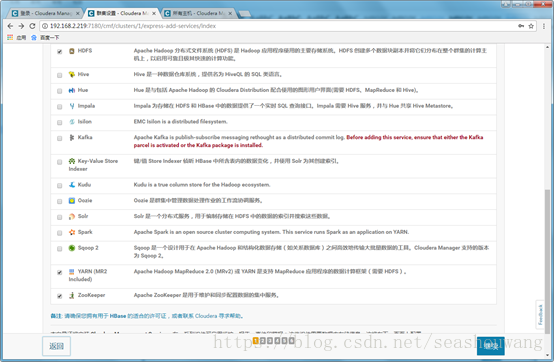Click the Kudu service icon
554x362 pixels.
click(x=72, y=185)
